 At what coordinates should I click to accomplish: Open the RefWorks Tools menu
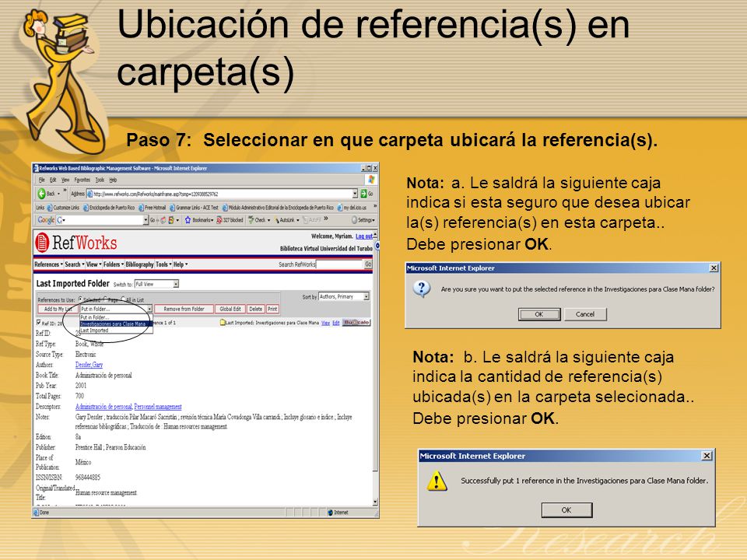[163, 264]
